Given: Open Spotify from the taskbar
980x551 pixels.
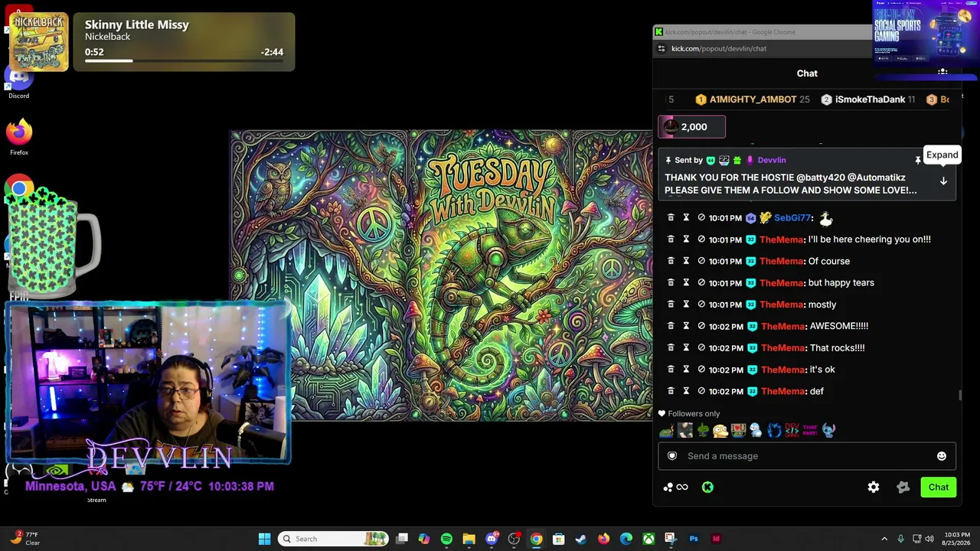Looking at the screenshot, I should (446, 539).
